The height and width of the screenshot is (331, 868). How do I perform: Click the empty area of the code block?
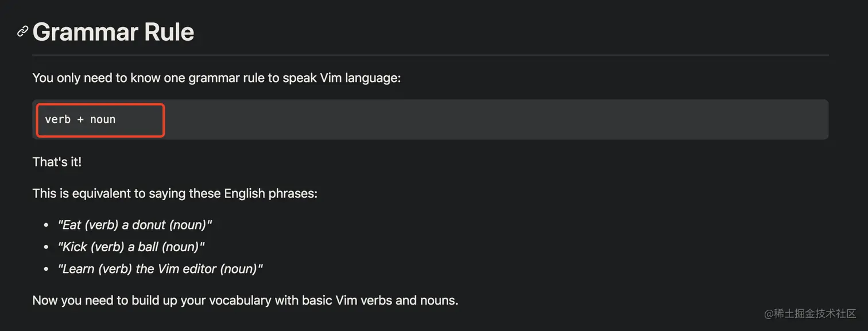(x=494, y=119)
